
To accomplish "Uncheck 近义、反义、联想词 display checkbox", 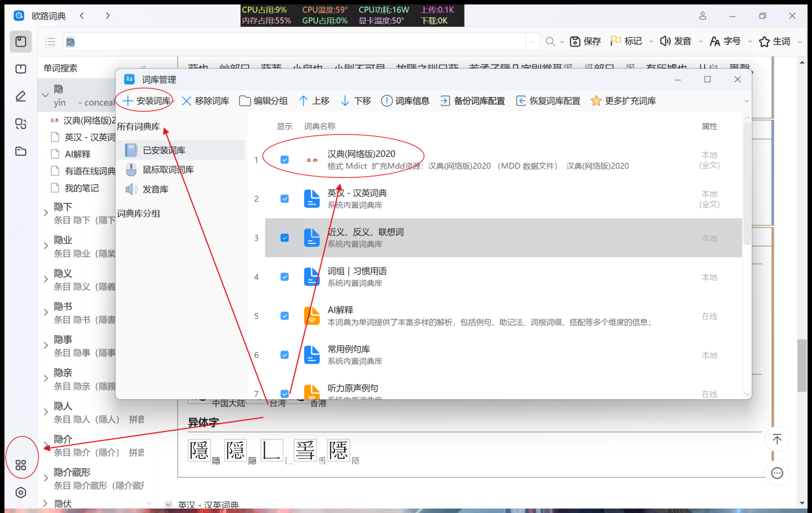I will pos(285,238).
